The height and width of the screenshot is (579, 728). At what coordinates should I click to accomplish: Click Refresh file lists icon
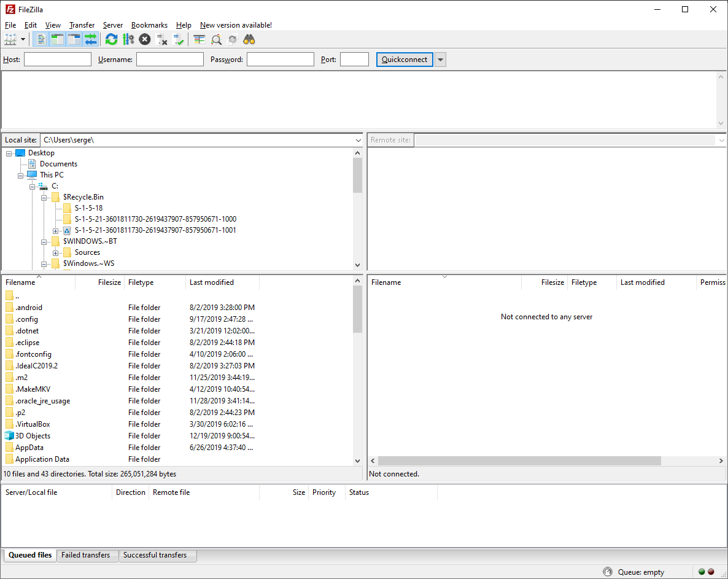pyautogui.click(x=112, y=40)
